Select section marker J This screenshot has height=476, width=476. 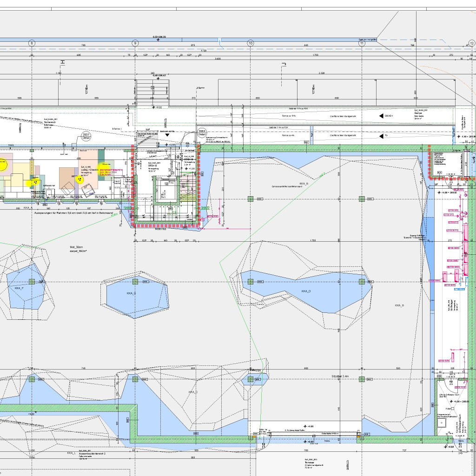pyautogui.click(x=283, y=64)
